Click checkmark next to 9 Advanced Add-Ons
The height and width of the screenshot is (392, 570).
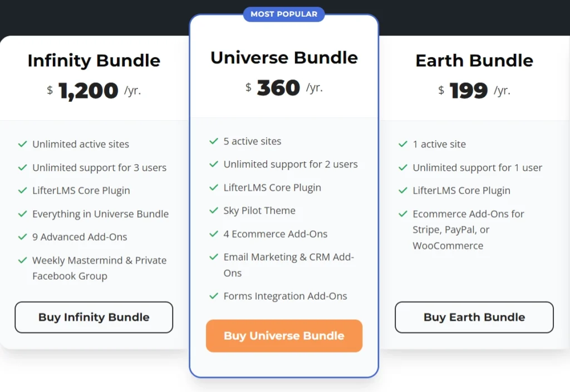tap(23, 237)
